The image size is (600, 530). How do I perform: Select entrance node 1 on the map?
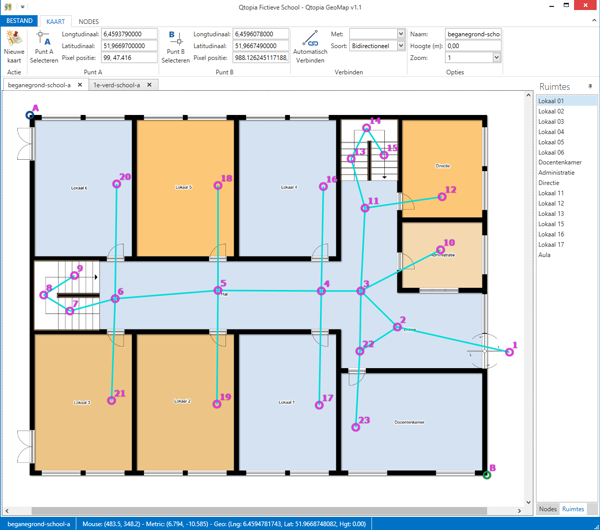pos(509,352)
